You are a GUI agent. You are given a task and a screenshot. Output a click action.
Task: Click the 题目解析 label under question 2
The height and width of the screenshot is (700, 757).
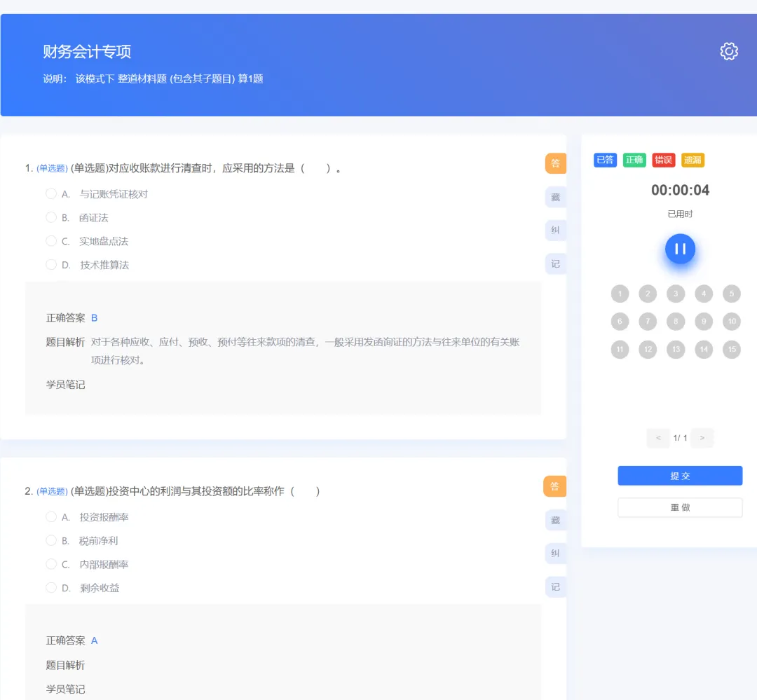click(66, 665)
